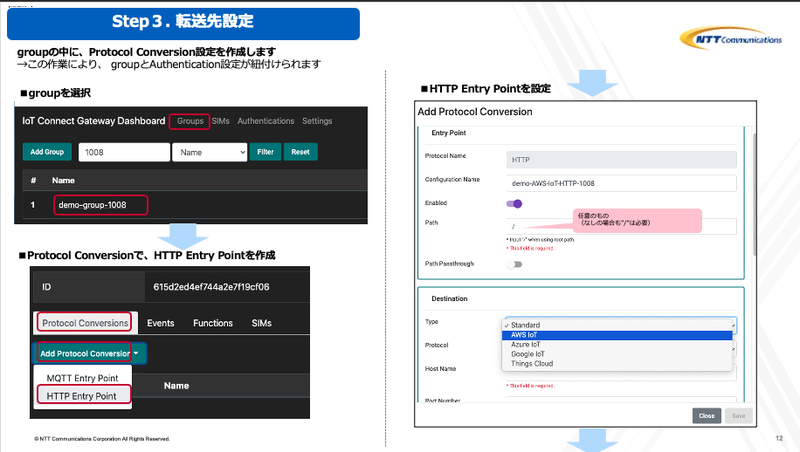The image size is (800, 452).
Task: Choose HTTP Entry Point from the menu
Action: point(83,395)
